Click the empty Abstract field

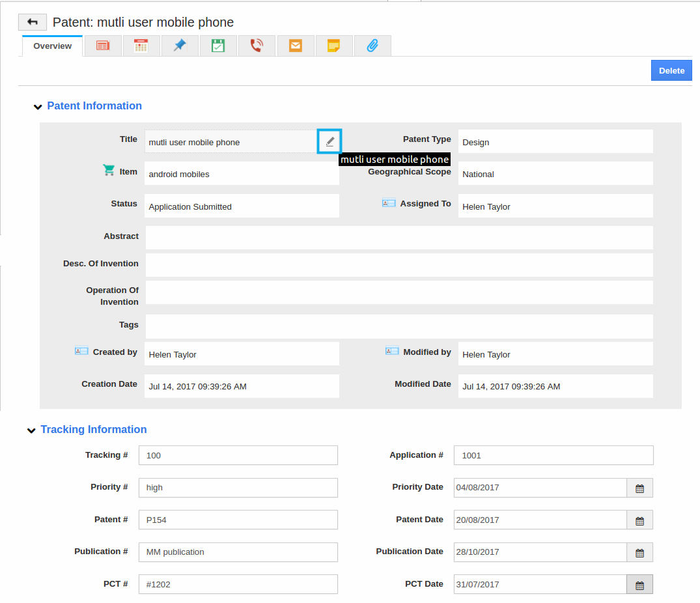click(399, 238)
